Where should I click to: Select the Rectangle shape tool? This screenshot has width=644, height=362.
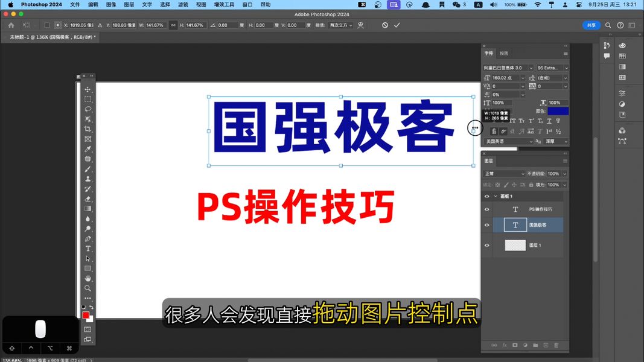point(88,268)
